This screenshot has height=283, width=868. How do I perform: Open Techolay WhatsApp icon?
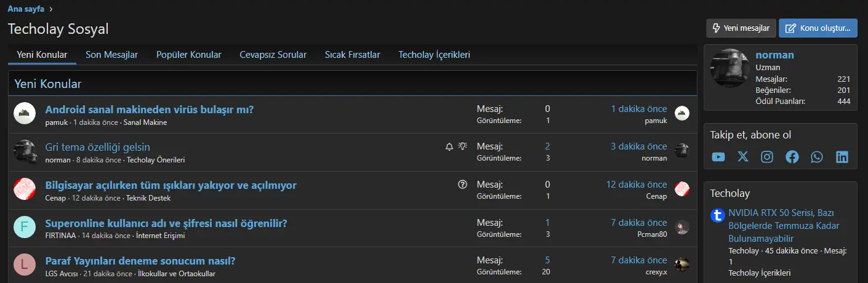click(x=817, y=157)
